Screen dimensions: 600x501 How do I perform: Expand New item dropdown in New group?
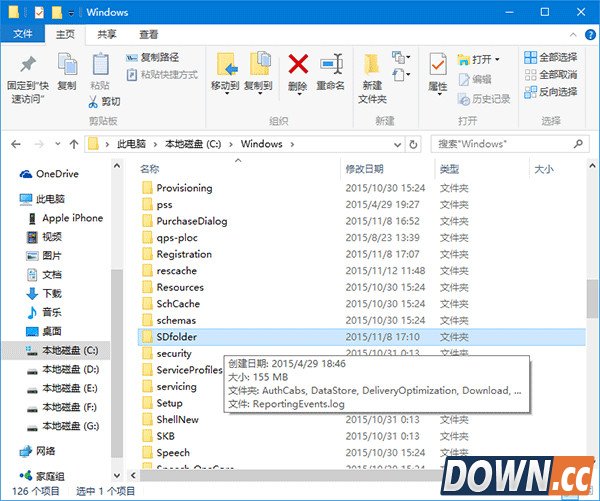point(401,57)
